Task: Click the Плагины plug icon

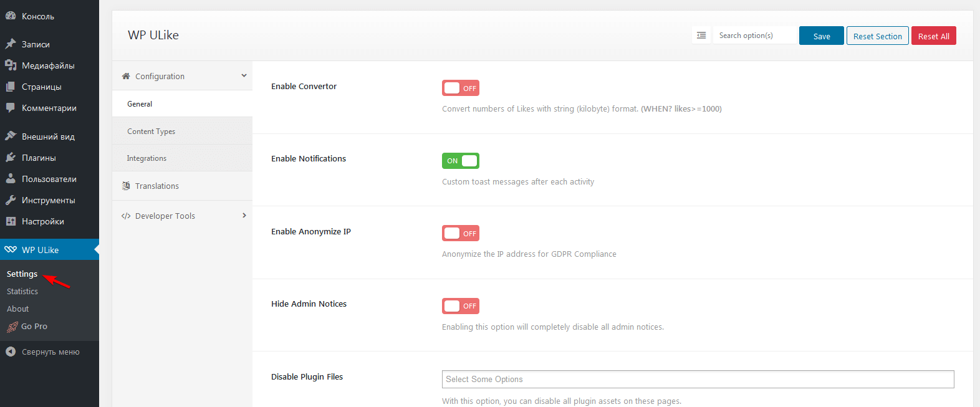Action: click(x=11, y=158)
